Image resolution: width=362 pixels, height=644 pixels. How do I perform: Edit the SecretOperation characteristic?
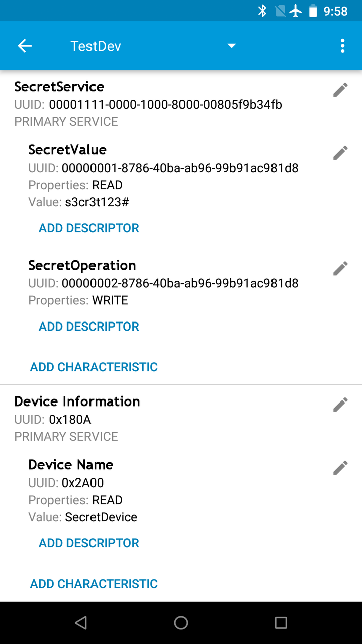(x=340, y=269)
